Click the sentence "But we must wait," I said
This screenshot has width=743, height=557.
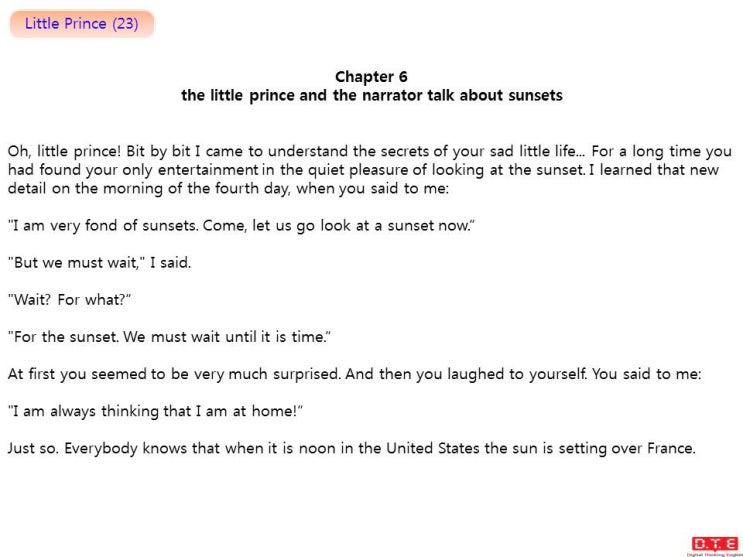(100, 263)
